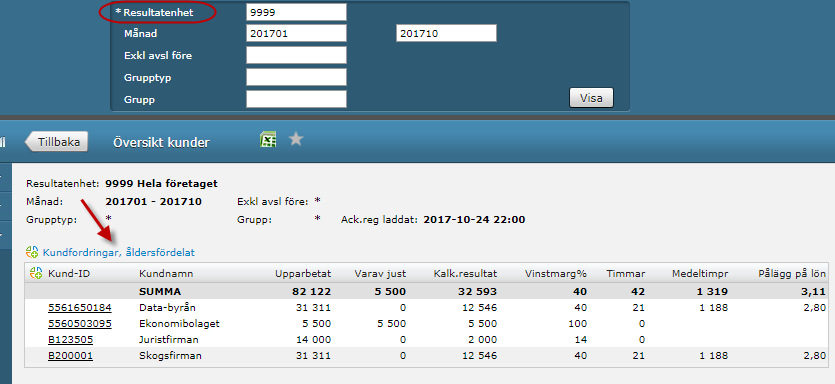The image size is (835, 384).
Task: Click SUMMA Medeltimpr value 1 319
Action: point(712,291)
